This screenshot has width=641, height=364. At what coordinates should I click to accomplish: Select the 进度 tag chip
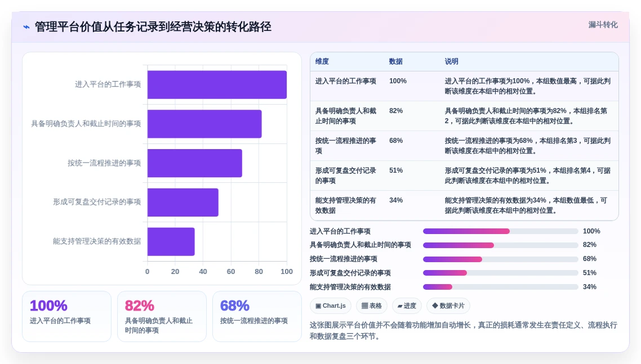tap(406, 305)
